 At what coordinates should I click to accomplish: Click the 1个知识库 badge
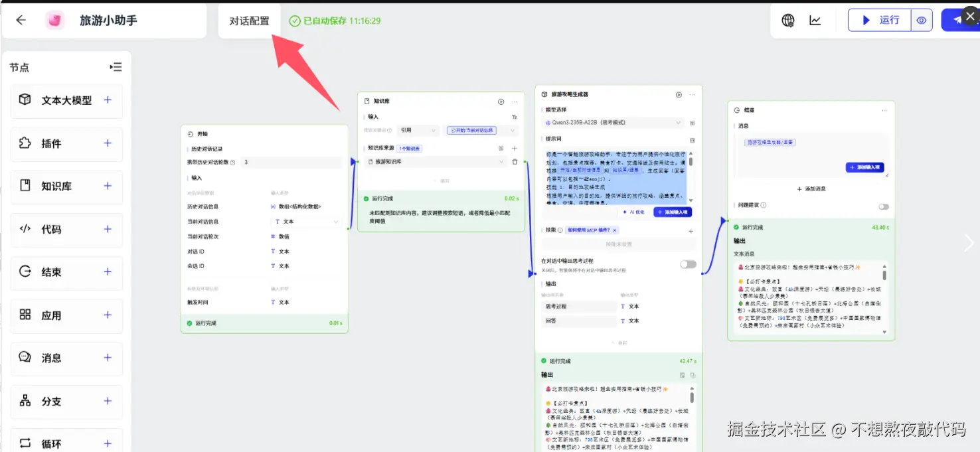409,149
